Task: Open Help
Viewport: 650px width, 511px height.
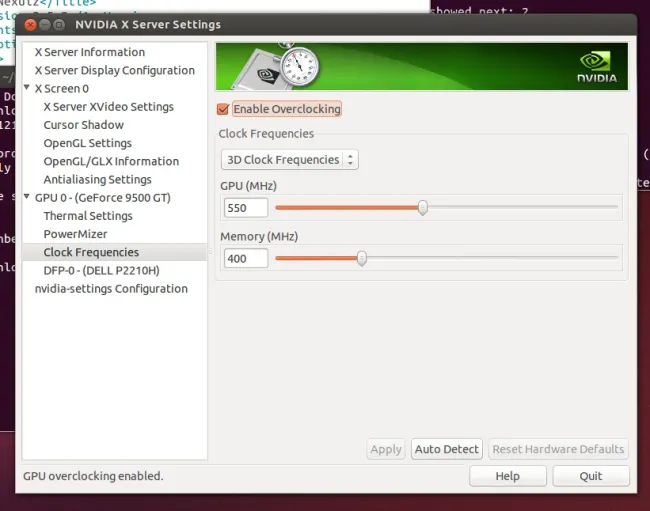Action: [x=508, y=476]
